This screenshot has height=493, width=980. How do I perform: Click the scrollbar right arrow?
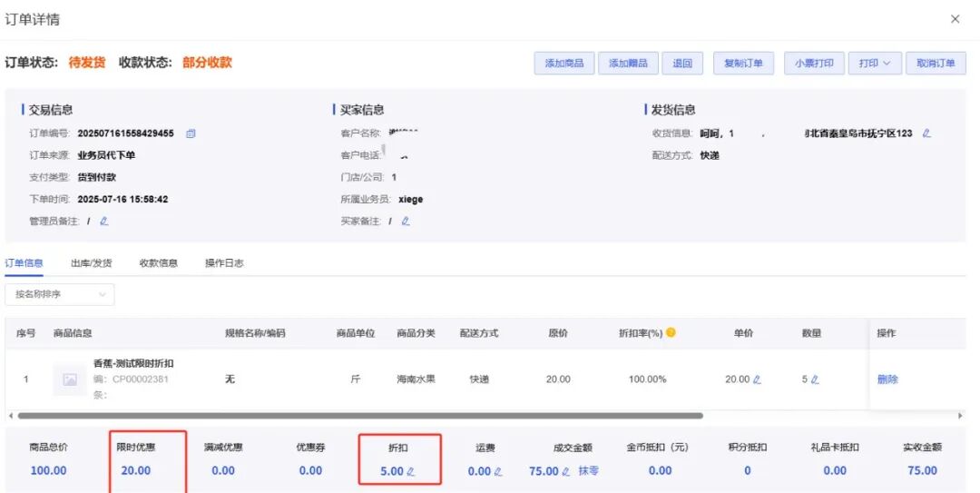click(x=961, y=416)
